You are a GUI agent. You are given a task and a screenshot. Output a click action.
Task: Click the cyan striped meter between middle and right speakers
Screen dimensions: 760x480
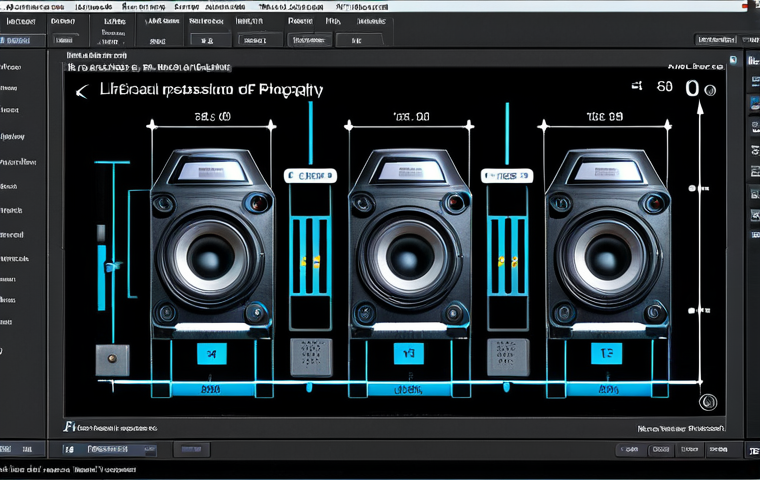pyautogui.click(x=507, y=256)
